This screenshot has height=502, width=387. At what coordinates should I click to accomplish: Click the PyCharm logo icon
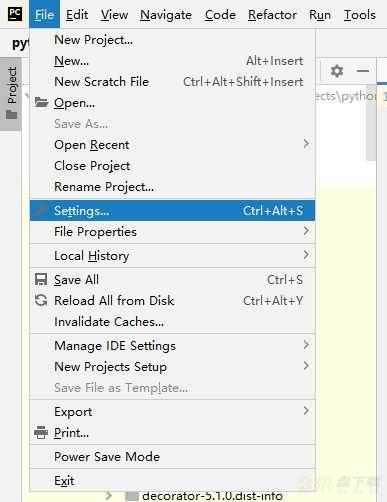(x=15, y=14)
